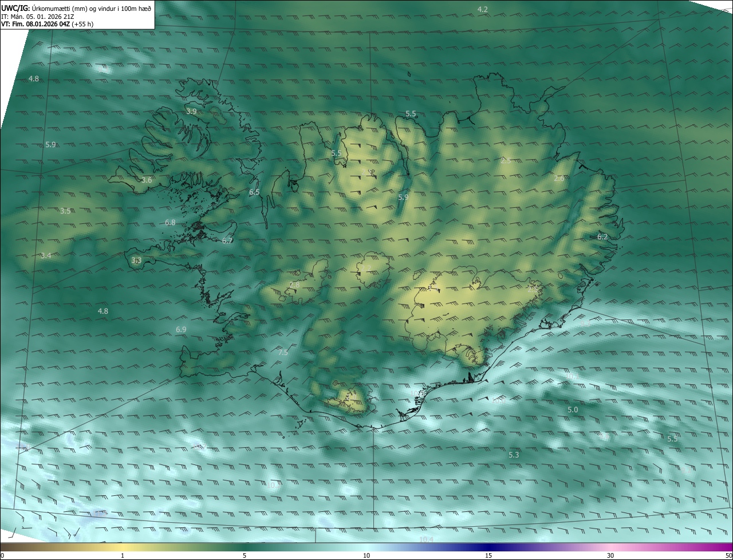Click the 6.7 precipitation value
Screen dimensions: 733x560
(x=227, y=240)
